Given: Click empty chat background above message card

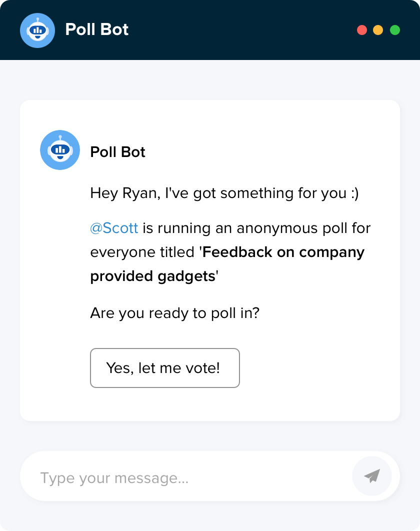Looking at the screenshot, I should pos(210,80).
